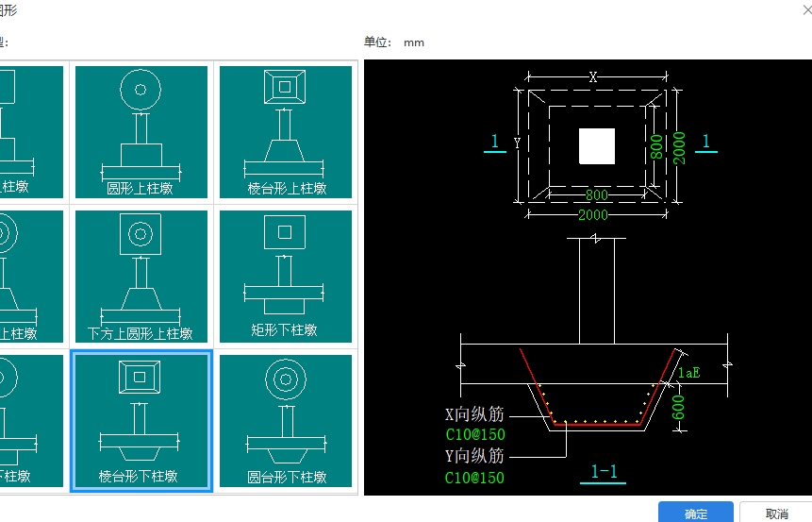The height and width of the screenshot is (522, 812).
Task: Click the X向纵筋 label
Action: (474, 413)
